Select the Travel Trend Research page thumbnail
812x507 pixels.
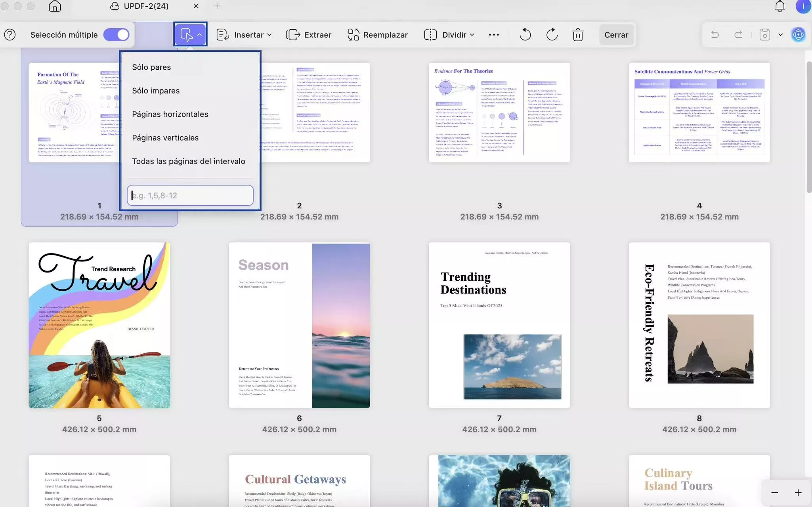tap(99, 325)
